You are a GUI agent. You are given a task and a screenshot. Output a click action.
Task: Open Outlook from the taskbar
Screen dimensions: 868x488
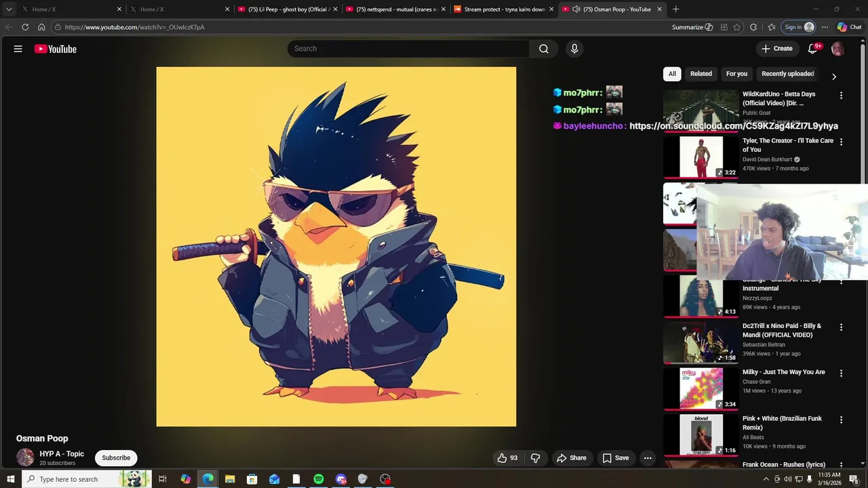pyautogui.click(x=274, y=479)
